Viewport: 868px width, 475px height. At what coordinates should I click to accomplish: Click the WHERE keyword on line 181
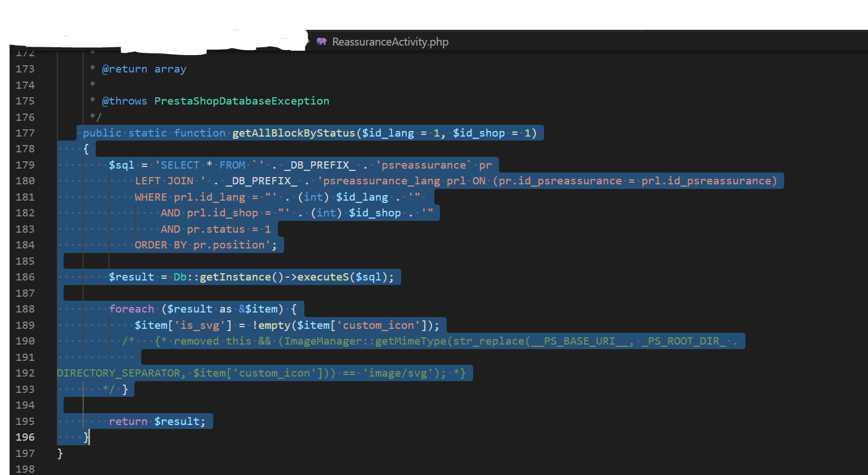point(151,197)
